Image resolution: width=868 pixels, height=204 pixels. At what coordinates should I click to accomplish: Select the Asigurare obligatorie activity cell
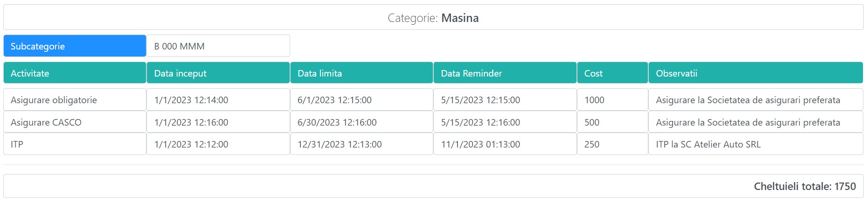pyautogui.click(x=75, y=100)
